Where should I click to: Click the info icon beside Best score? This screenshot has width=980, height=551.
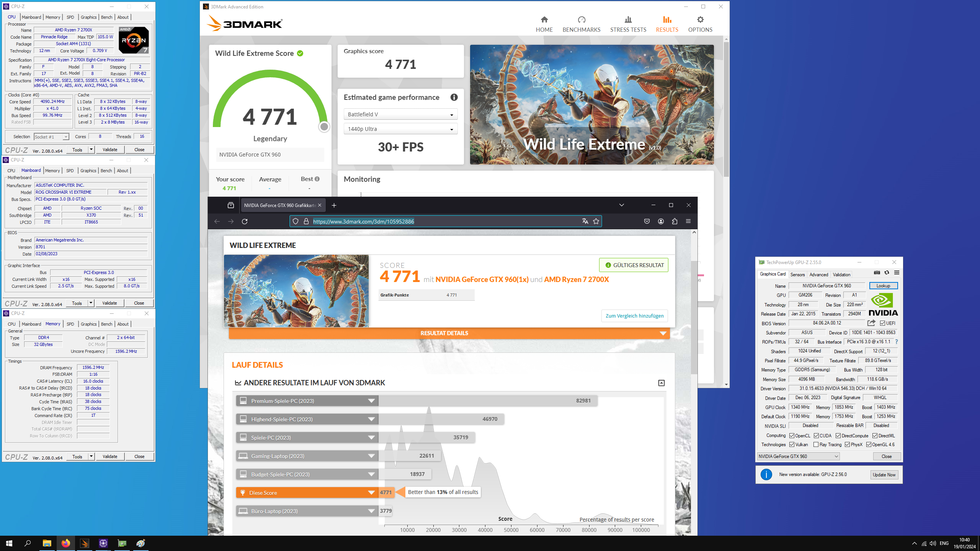[317, 179]
